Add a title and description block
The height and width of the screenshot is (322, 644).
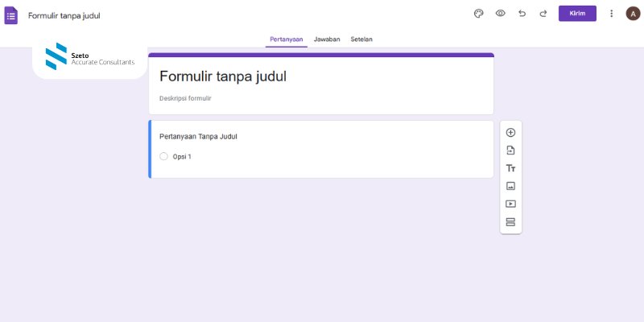(x=510, y=168)
